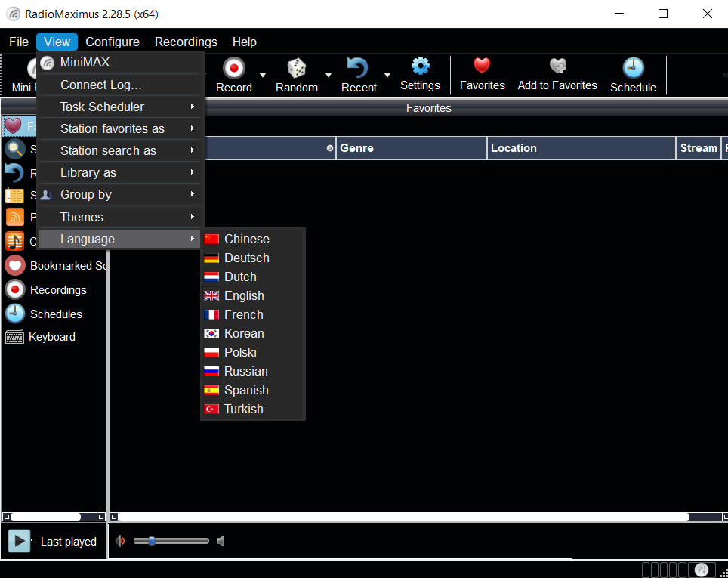Image resolution: width=728 pixels, height=578 pixels.
Task: Open the File menu
Action: (19, 42)
